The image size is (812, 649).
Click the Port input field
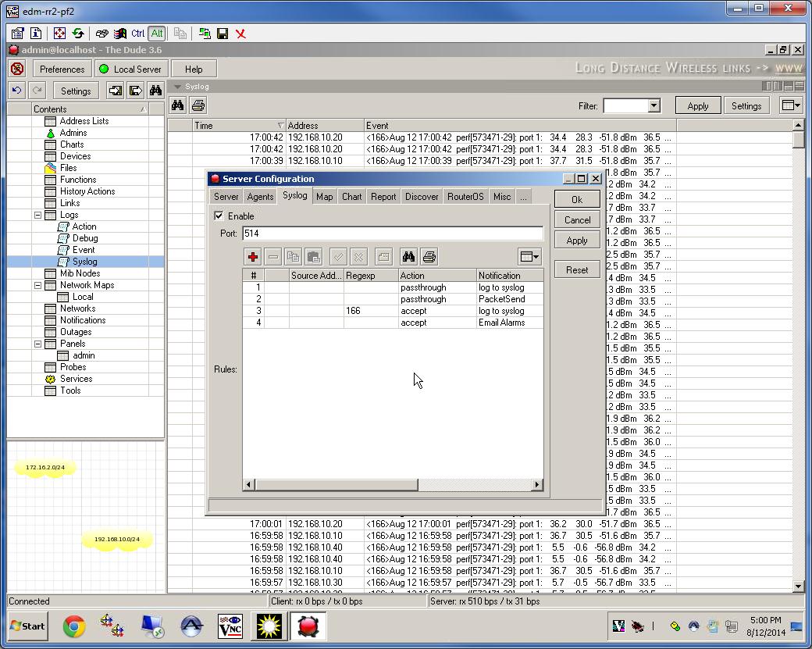tap(393, 234)
